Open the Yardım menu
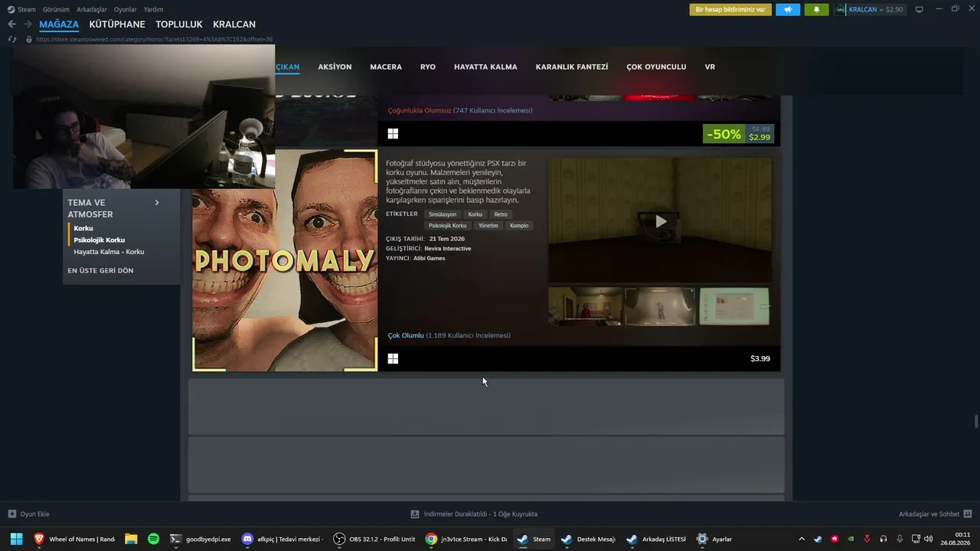This screenshot has width=980, height=551. pos(153,9)
